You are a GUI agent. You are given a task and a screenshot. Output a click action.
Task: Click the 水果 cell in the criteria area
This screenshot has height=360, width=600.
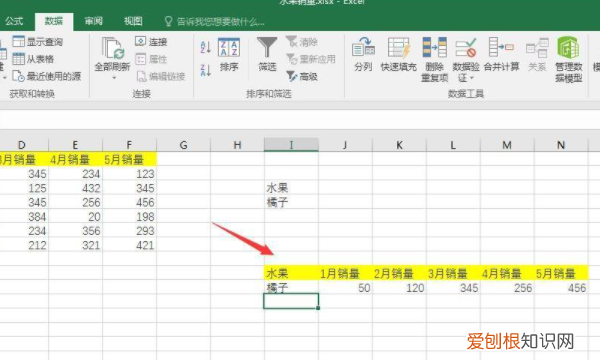(291, 188)
